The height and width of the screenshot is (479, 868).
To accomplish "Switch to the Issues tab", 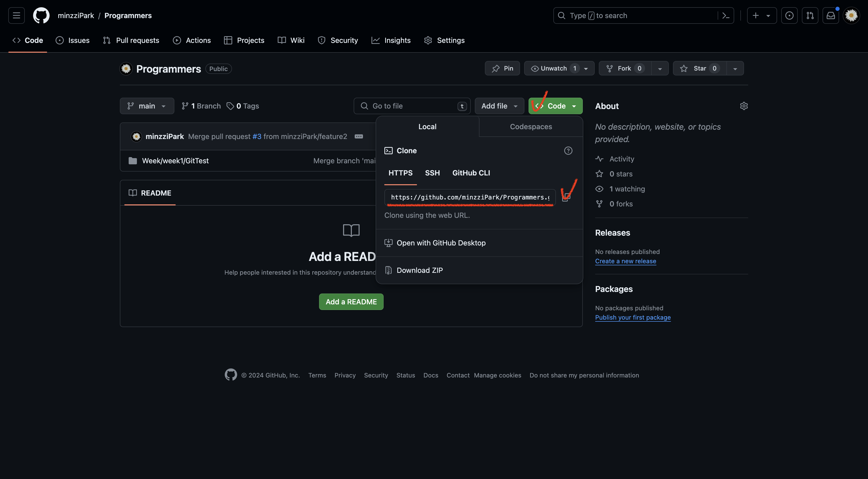I will point(73,41).
